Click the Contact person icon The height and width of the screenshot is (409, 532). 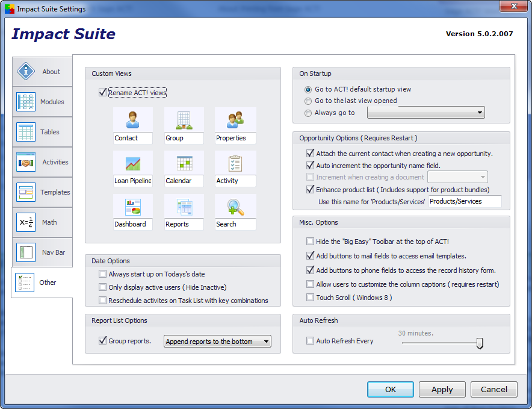(x=132, y=120)
